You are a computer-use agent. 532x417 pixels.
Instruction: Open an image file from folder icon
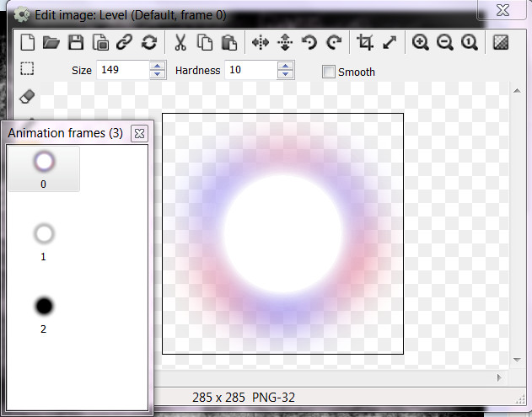click(51, 42)
